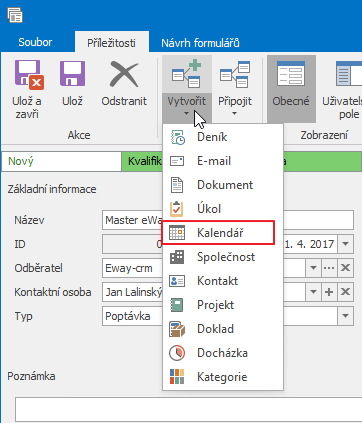
Task: Click the Základní informace heading
Action: tap(52, 189)
